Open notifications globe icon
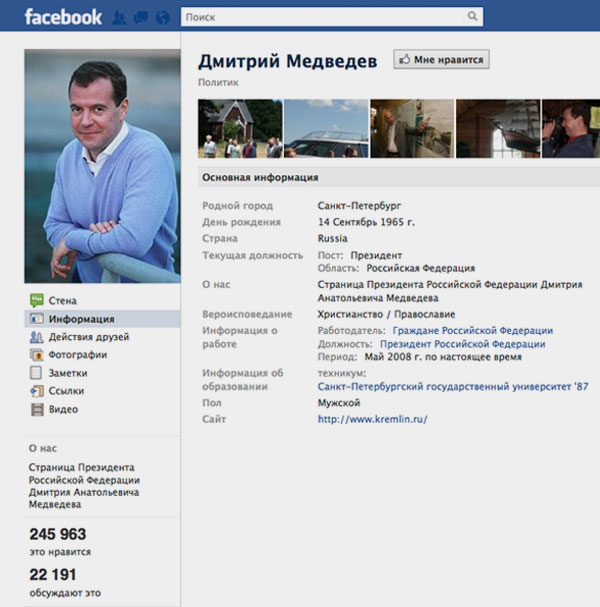Image resolution: width=600 pixels, height=607 pixels. 163,17
